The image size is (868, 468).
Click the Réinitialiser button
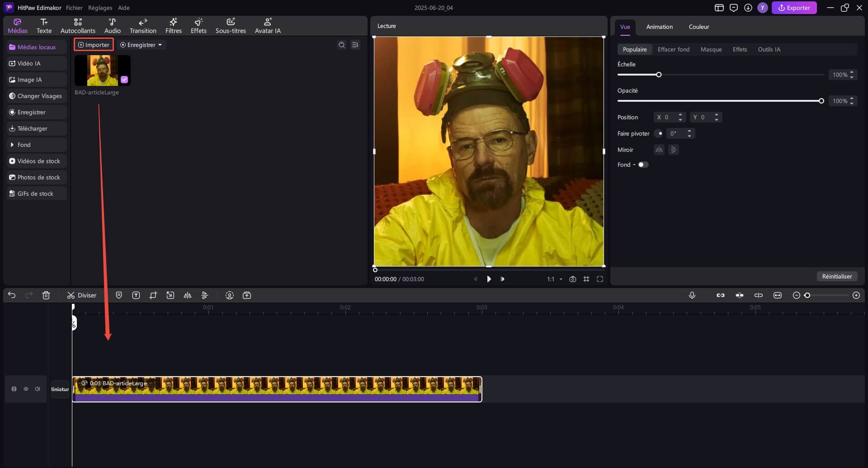tap(837, 276)
